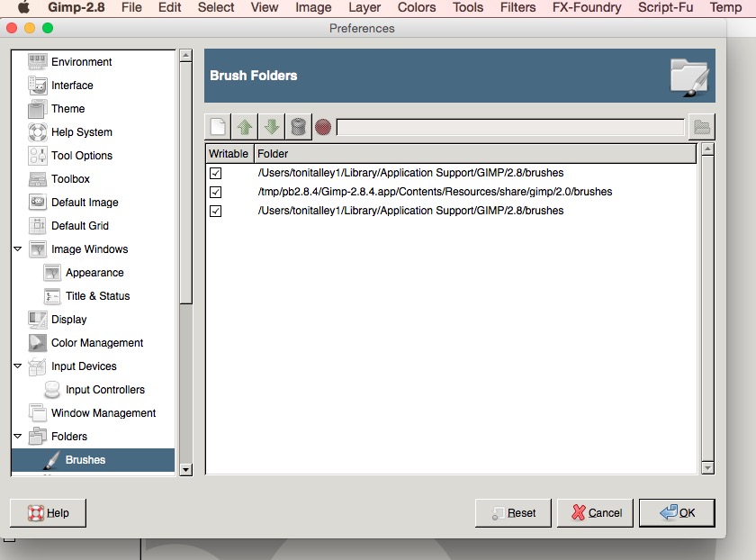Viewport: 756px width, 560px height.
Task: Toggle writable checkbox for the /tmp/pb2.8.4 folder
Action: pos(215,192)
